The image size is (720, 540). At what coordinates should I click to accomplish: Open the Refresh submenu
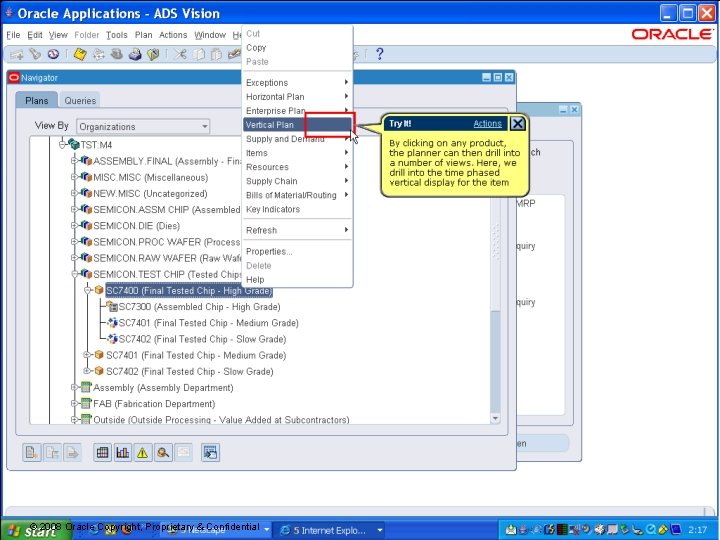tap(297, 231)
